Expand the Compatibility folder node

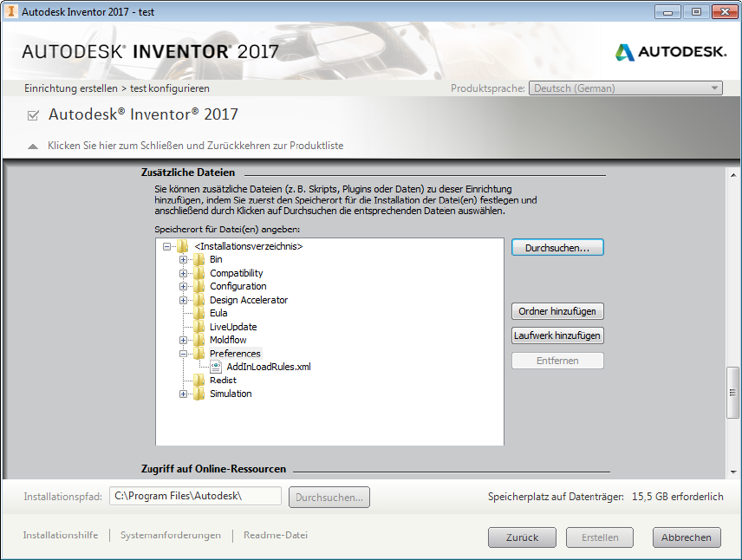[x=183, y=274]
